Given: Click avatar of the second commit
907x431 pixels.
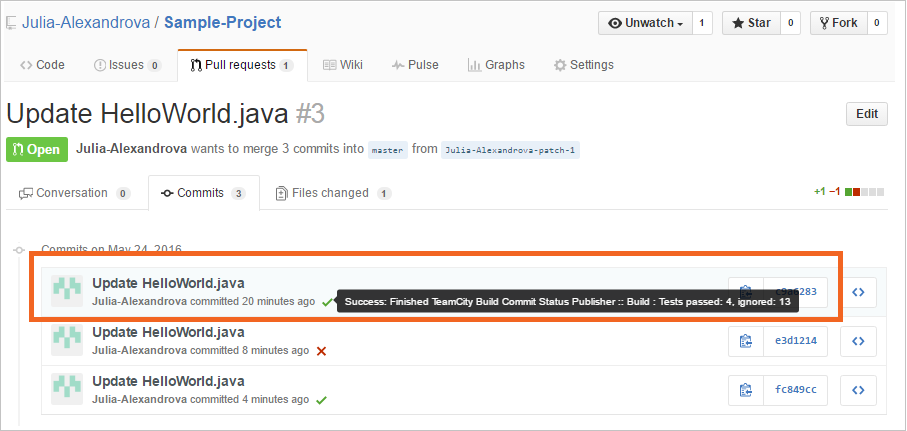Looking at the screenshot, I should coord(67,341).
